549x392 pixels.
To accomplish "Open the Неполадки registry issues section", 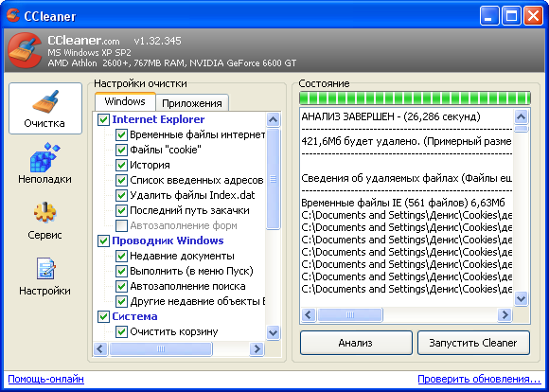I will 44,163.
